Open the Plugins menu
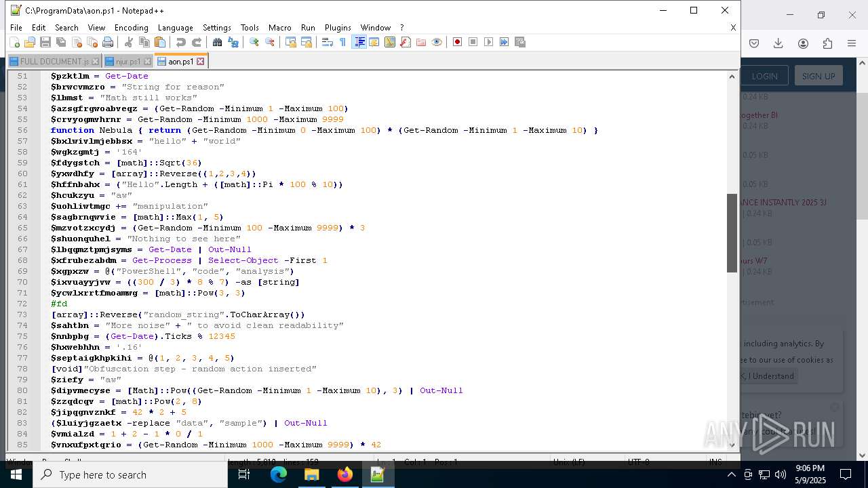Viewport: 868px width, 488px height. click(338, 28)
